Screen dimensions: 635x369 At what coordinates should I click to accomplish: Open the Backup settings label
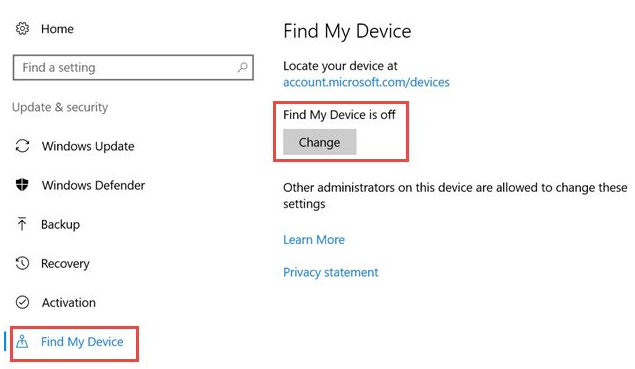click(60, 224)
